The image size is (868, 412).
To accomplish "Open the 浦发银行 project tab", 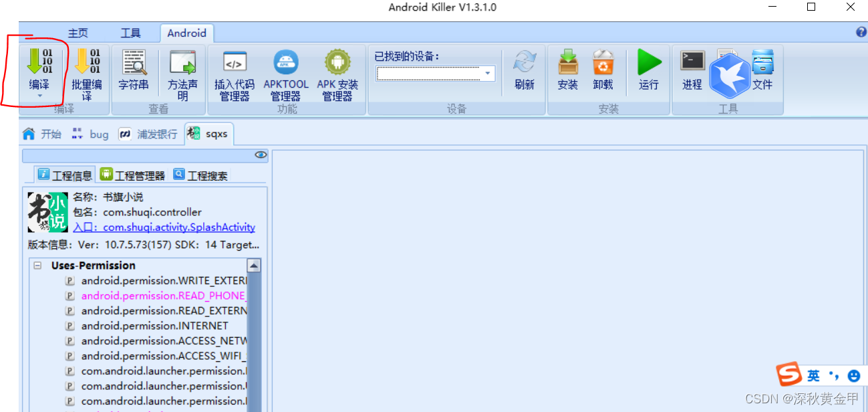I will click(x=148, y=134).
